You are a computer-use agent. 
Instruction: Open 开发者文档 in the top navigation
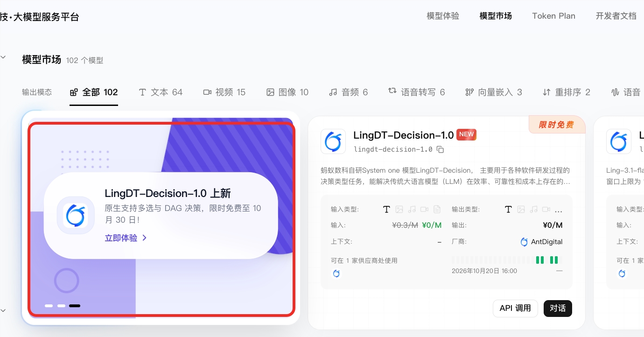click(616, 16)
